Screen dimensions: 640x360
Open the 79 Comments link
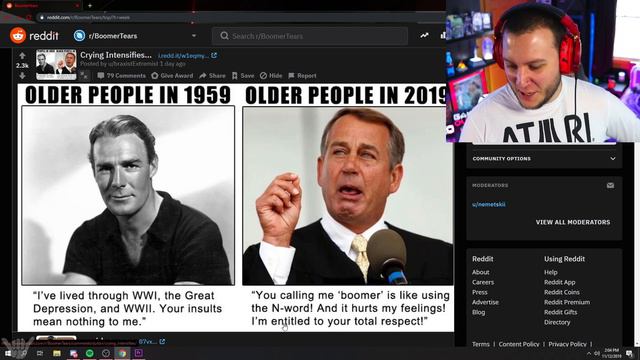click(121, 76)
